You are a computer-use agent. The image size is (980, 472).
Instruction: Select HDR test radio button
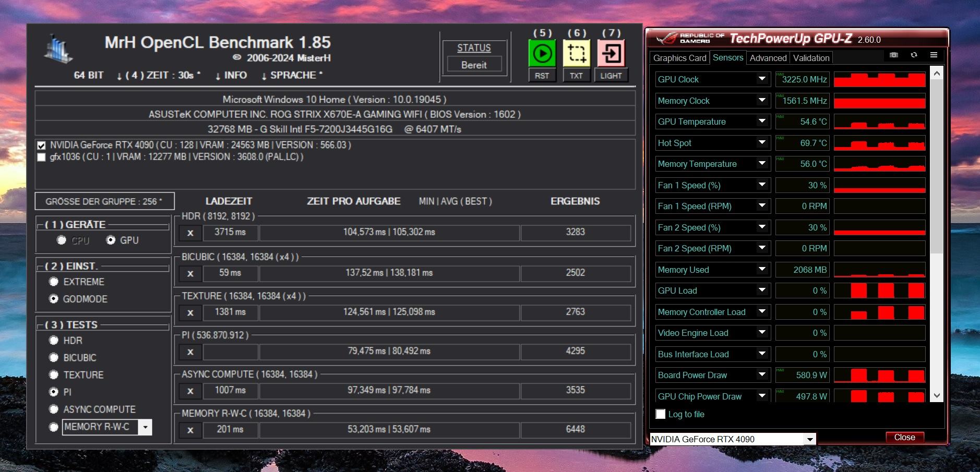pyautogui.click(x=53, y=340)
